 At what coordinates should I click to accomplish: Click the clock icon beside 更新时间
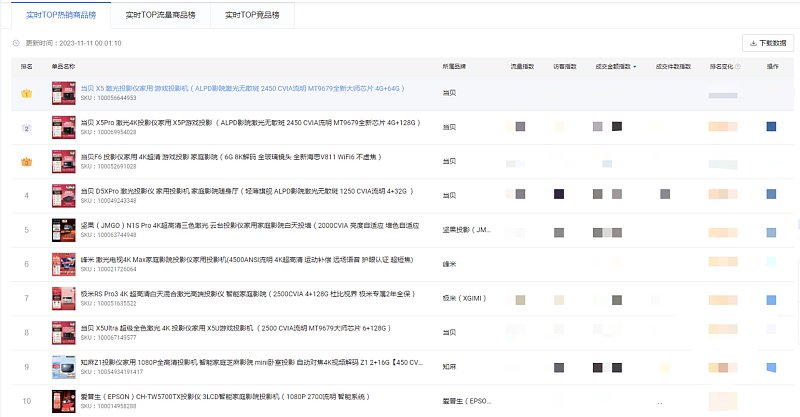[x=16, y=43]
